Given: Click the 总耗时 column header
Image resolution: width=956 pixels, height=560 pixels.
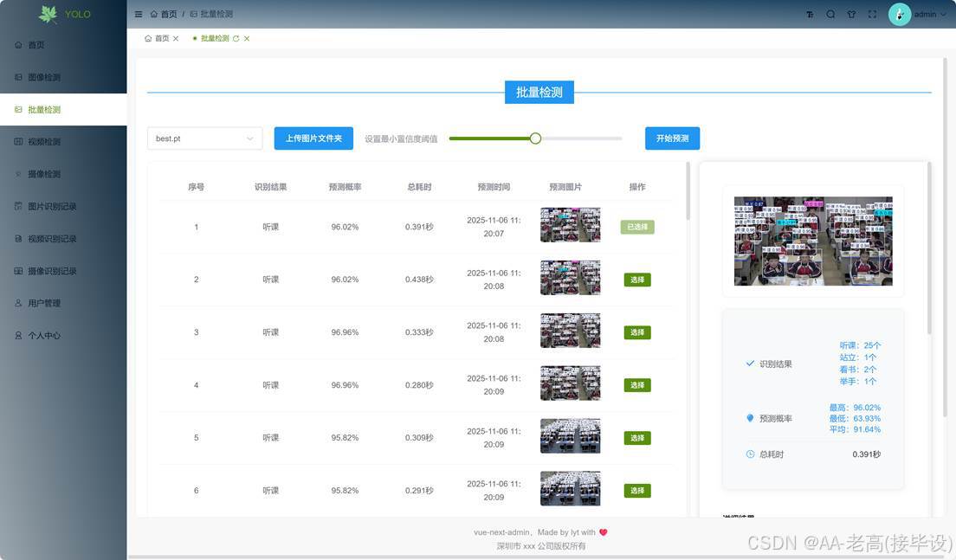Looking at the screenshot, I should click(x=419, y=187).
